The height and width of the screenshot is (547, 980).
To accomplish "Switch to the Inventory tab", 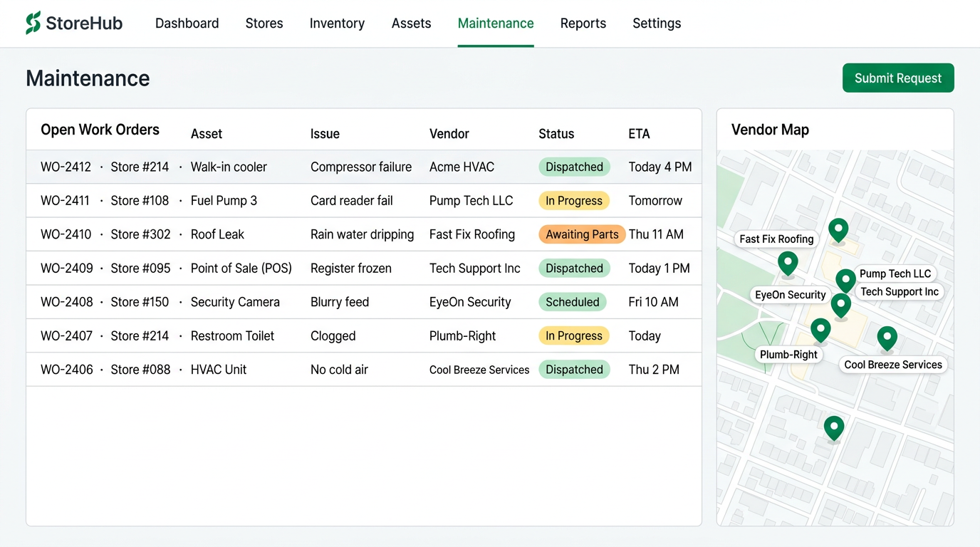I will click(337, 24).
